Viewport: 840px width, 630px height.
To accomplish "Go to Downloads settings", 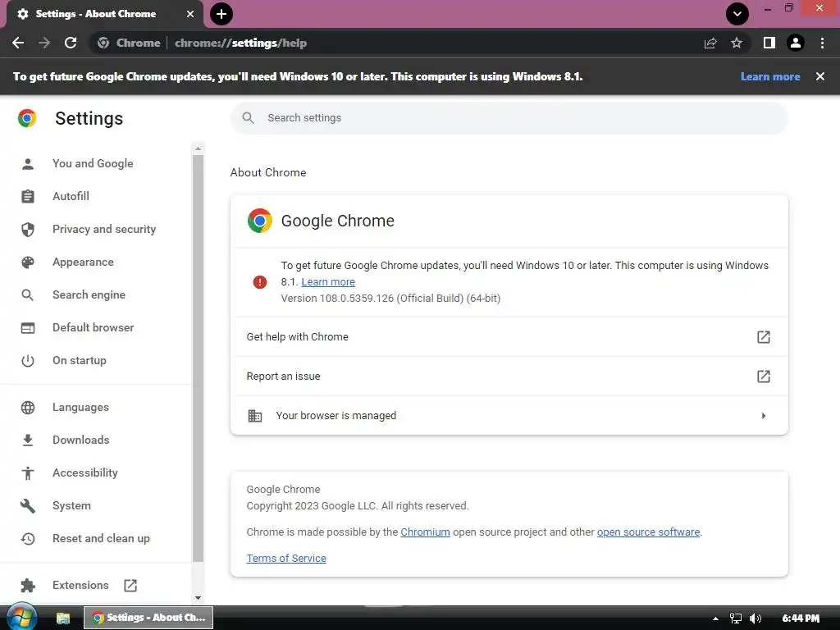I will (81, 440).
